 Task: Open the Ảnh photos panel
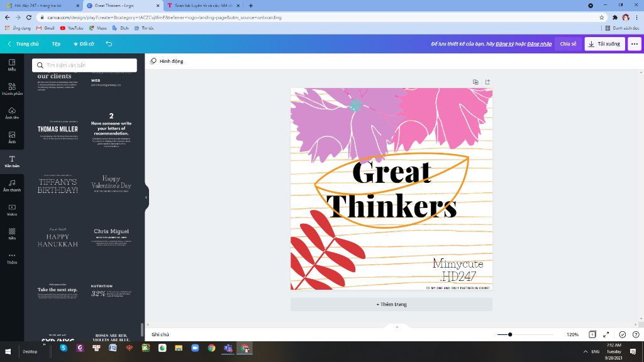tap(12, 137)
